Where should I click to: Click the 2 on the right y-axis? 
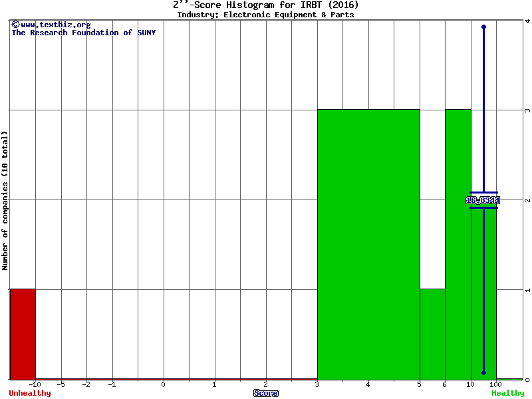(x=527, y=200)
